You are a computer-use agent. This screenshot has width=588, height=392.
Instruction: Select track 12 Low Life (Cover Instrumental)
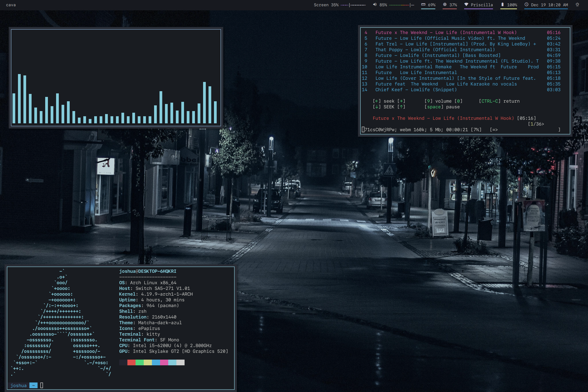461,78
